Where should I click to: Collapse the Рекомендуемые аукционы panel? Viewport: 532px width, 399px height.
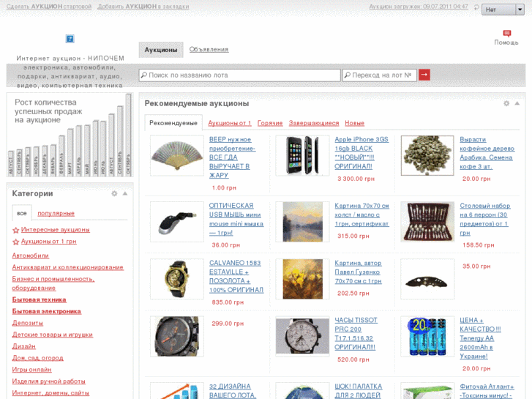(517, 103)
